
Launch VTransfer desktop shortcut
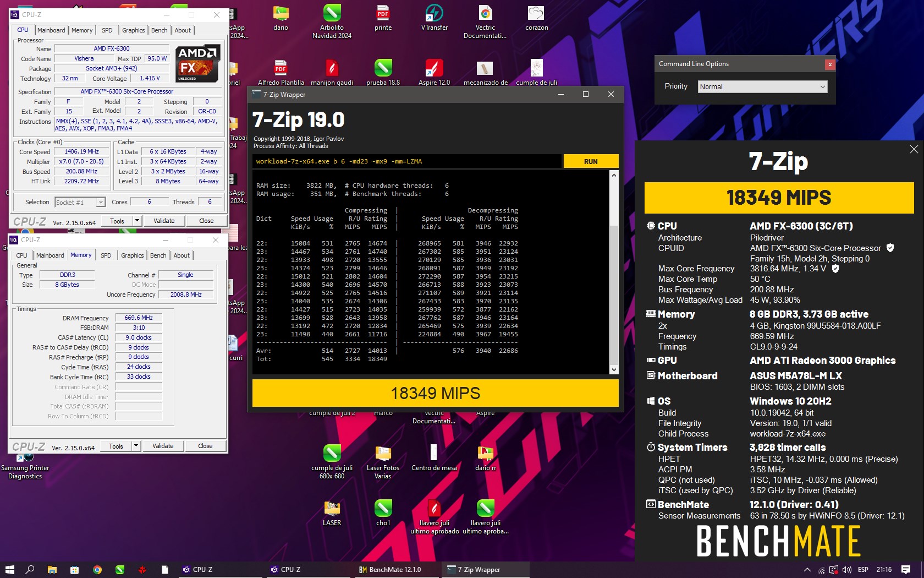pyautogui.click(x=434, y=17)
